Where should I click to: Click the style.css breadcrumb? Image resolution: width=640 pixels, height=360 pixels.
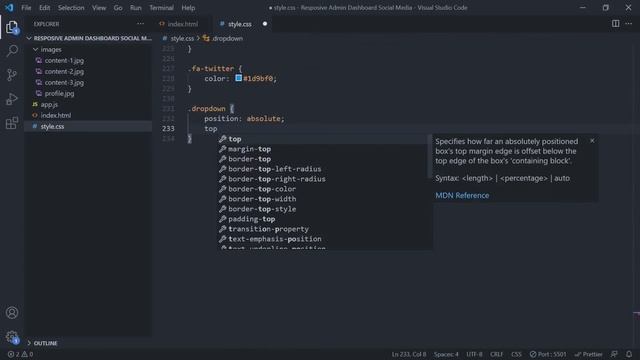point(182,38)
